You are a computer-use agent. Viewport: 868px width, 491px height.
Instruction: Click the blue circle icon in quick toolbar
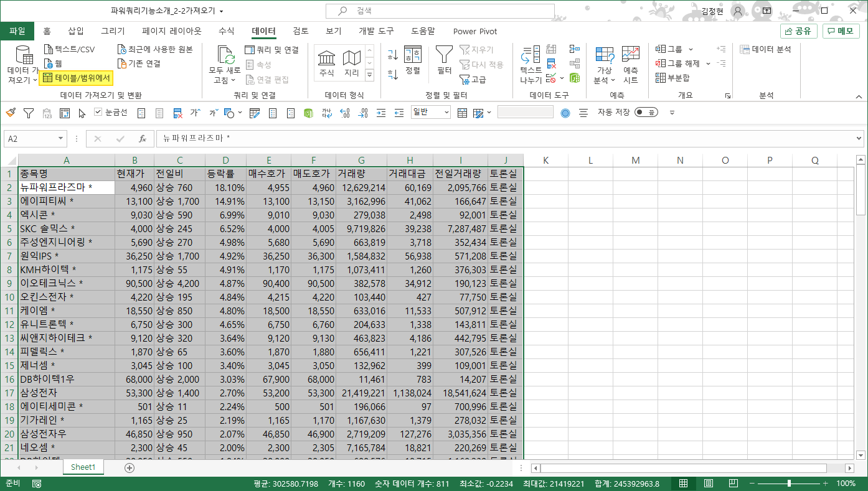pyautogui.click(x=565, y=113)
